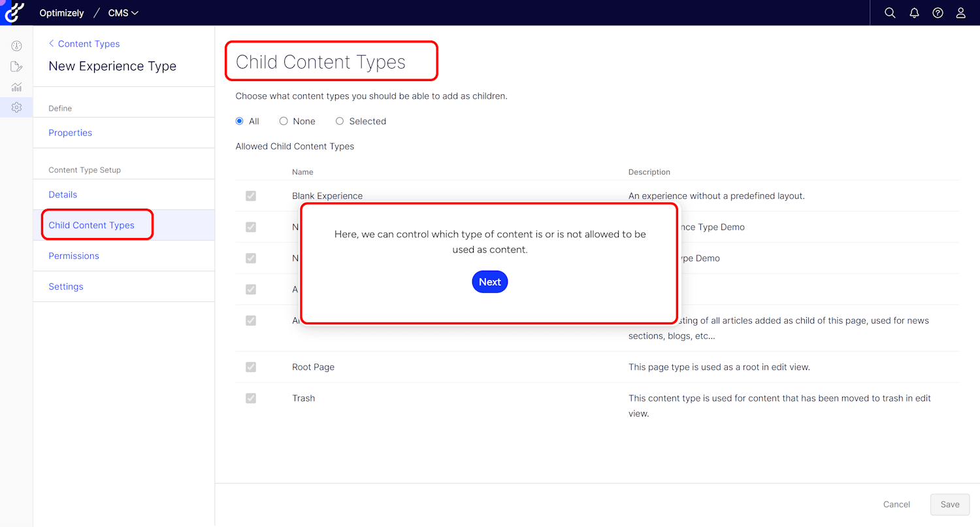Open the help question mark icon
This screenshot has height=527, width=980.
point(938,13)
